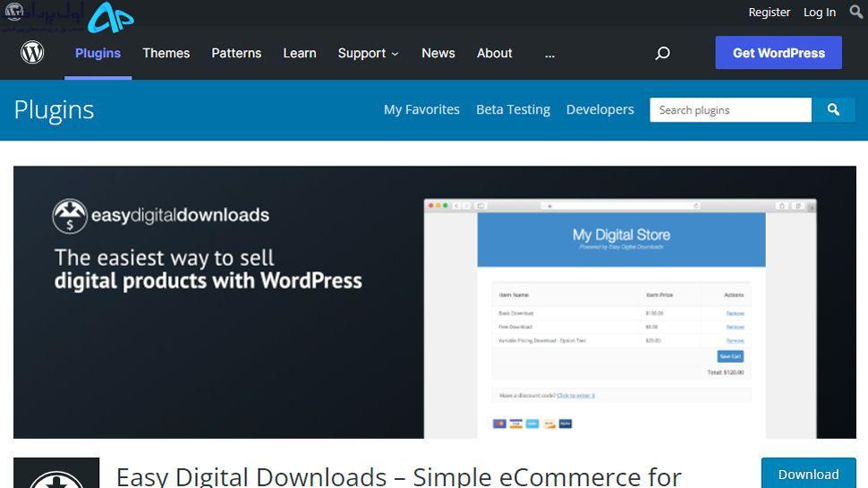Image resolution: width=868 pixels, height=488 pixels.
Task: Click the Log In link
Action: coord(820,13)
